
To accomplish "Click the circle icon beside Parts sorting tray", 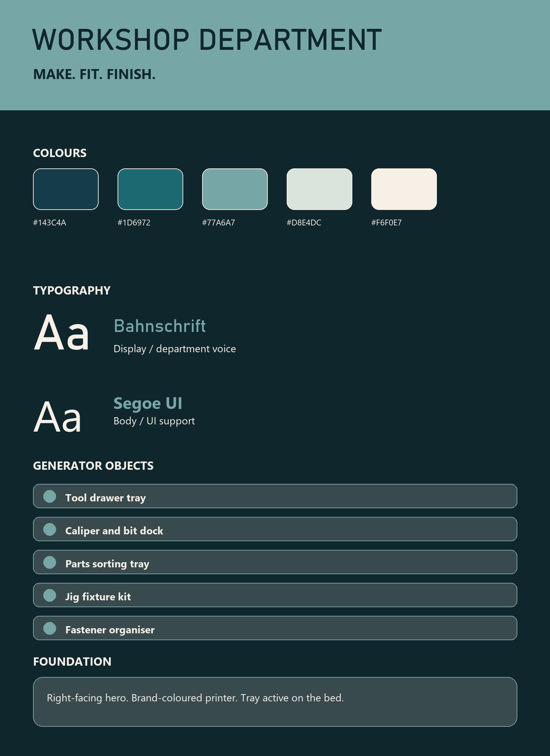I will (x=50, y=563).
